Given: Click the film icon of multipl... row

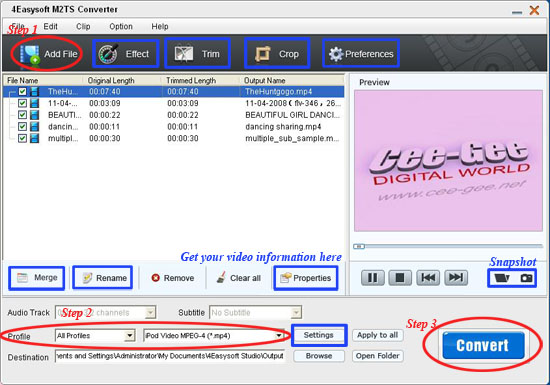Looking at the screenshot, I should click(x=34, y=138).
